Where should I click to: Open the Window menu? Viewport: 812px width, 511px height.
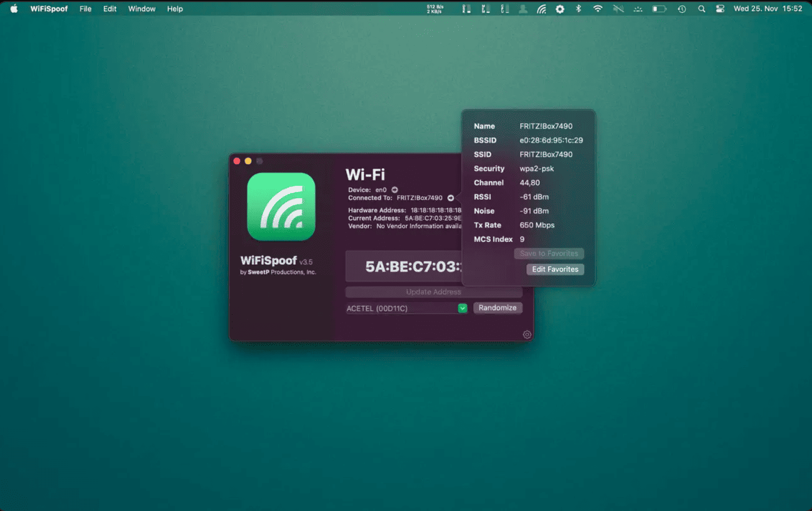point(142,9)
